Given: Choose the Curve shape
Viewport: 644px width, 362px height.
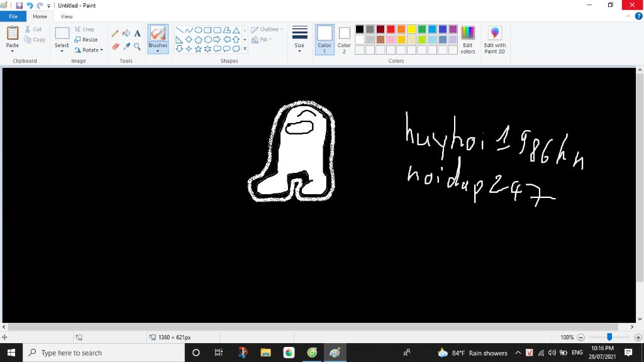Looking at the screenshot, I should tap(189, 30).
